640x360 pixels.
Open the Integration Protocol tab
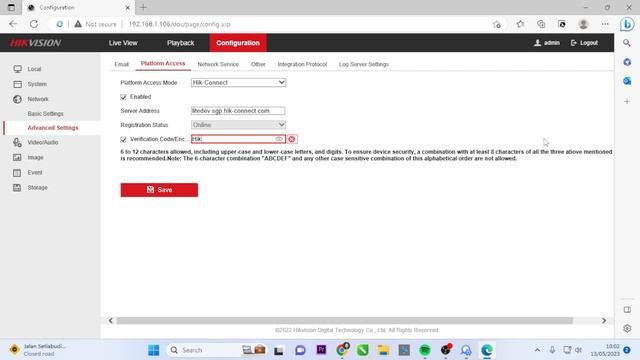pyautogui.click(x=302, y=64)
